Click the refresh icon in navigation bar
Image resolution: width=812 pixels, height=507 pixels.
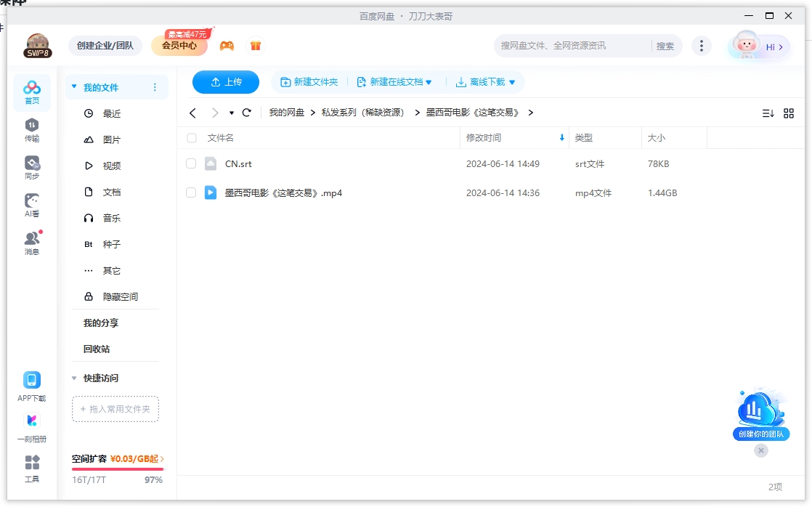point(247,113)
